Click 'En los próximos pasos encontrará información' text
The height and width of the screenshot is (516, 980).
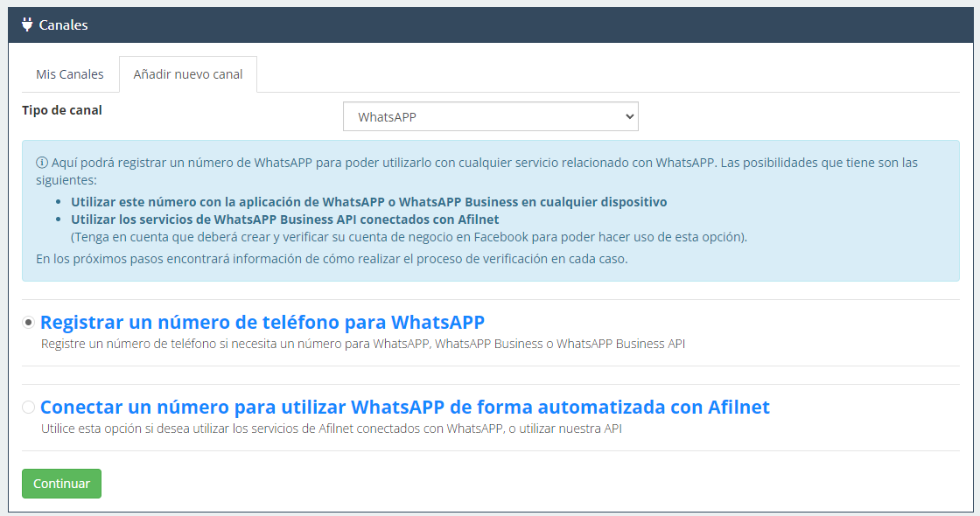click(332, 259)
